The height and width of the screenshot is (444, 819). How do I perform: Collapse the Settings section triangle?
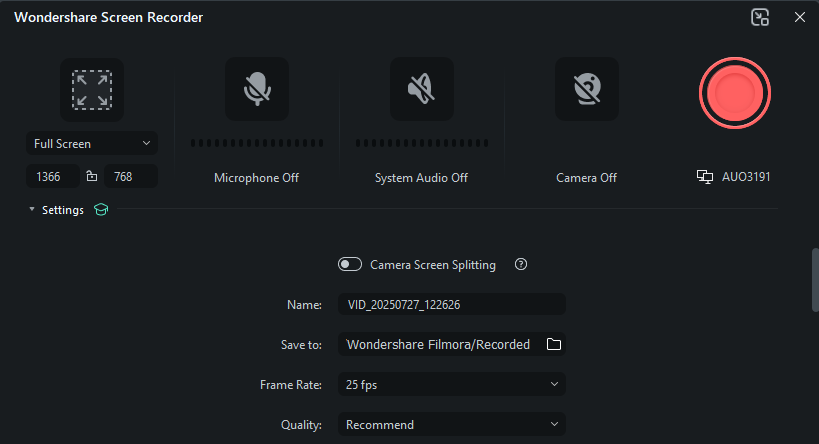click(x=32, y=209)
